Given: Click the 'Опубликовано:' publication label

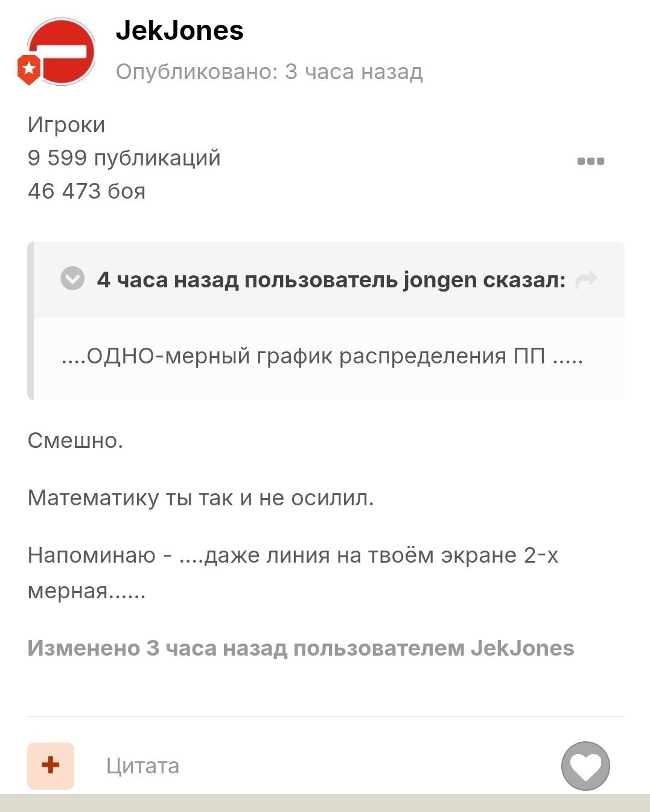Looking at the screenshot, I should 197,71.
